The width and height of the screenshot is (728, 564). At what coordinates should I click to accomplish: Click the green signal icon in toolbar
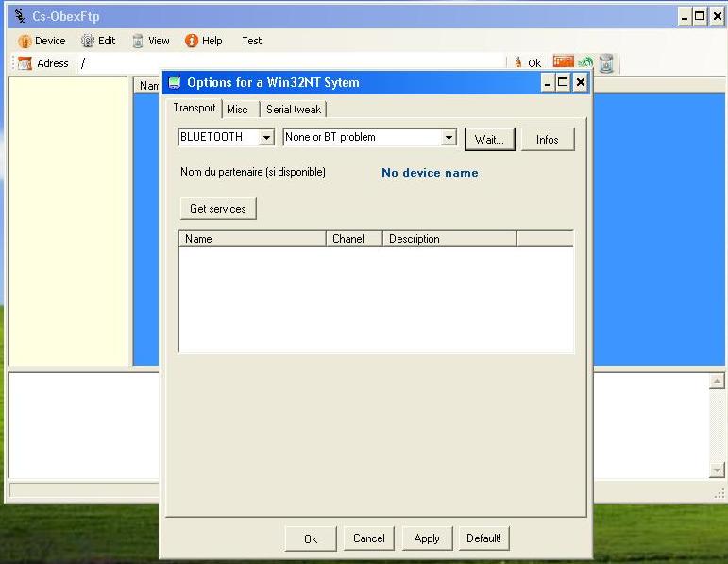[585, 63]
